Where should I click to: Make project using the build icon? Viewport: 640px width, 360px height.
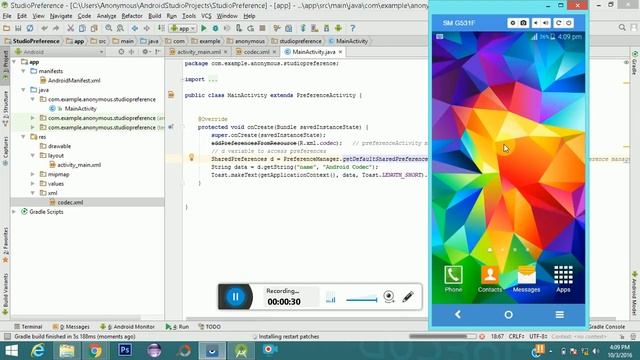tap(162, 28)
